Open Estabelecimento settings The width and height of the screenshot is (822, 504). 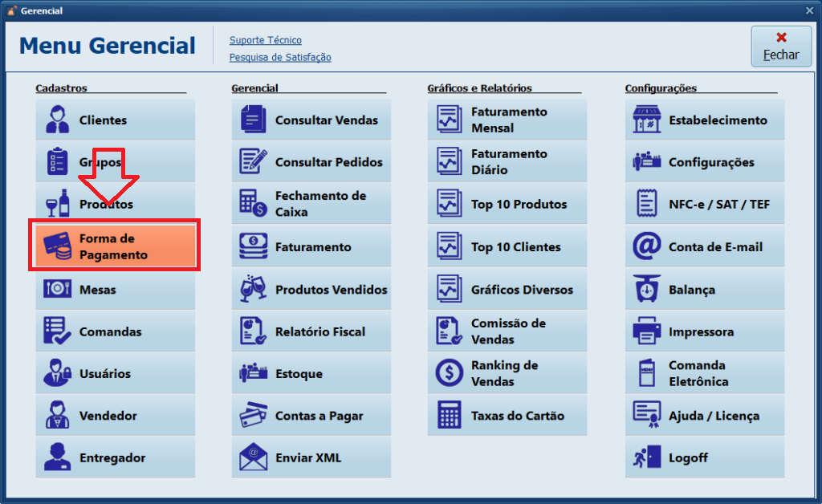(x=704, y=120)
